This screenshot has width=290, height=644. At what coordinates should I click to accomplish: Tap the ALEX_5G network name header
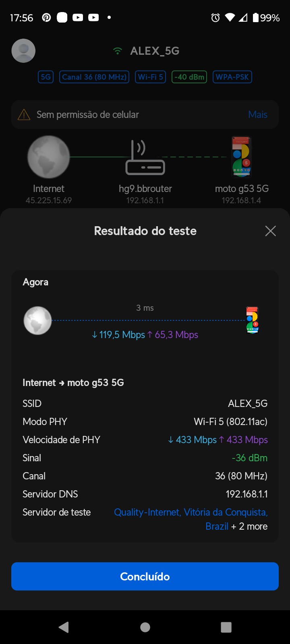point(154,51)
